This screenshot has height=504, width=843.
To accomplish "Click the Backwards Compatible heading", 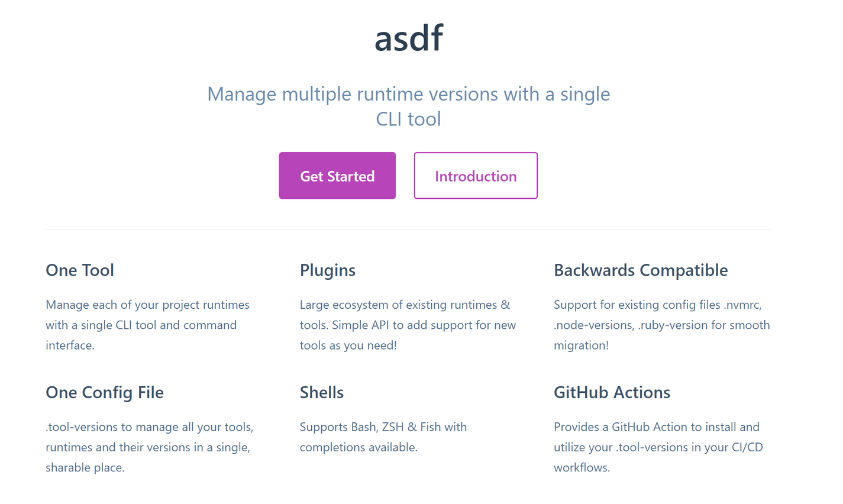I will coord(641,270).
